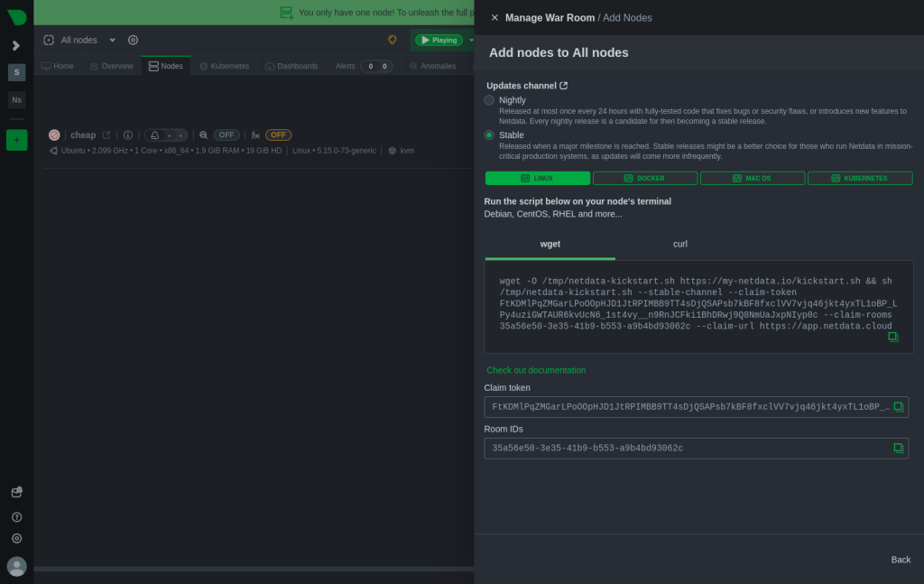Click the Claim token field
The image size is (924, 584).
click(696, 406)
